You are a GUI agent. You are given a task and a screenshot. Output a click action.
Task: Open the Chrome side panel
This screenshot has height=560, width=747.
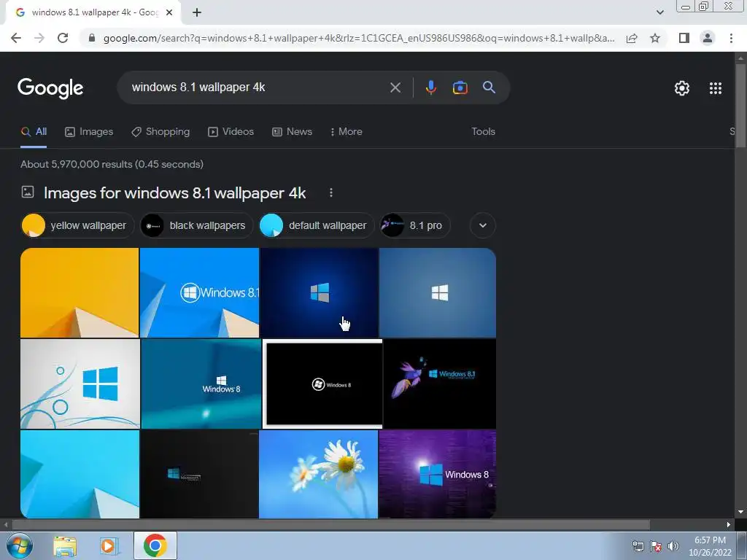[x=684, y=38]
